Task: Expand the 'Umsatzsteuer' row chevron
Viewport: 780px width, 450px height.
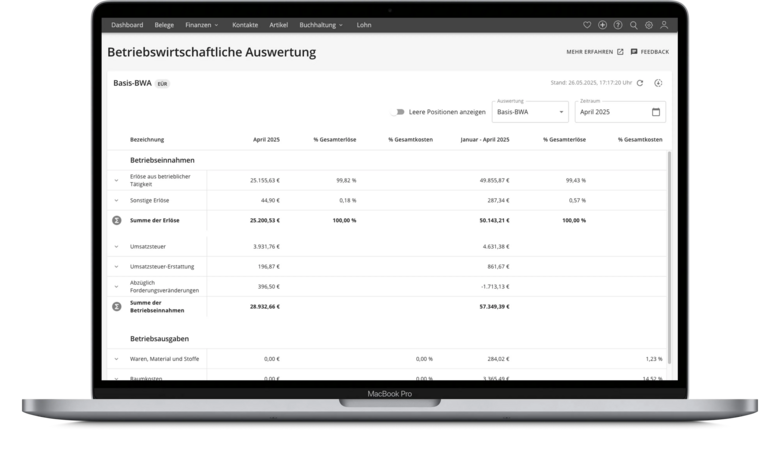Action: pyautogui.click(x=116, y=245)
